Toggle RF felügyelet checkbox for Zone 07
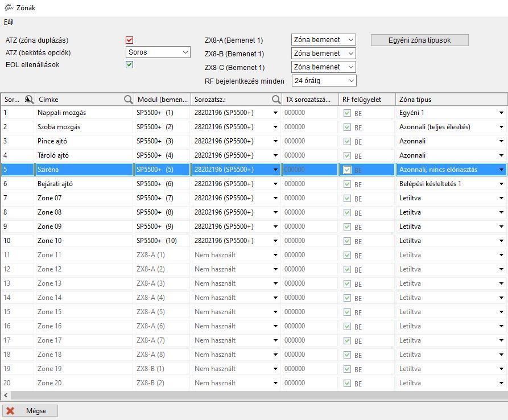This screenshot has width=508, height=420. pos(347,198)
